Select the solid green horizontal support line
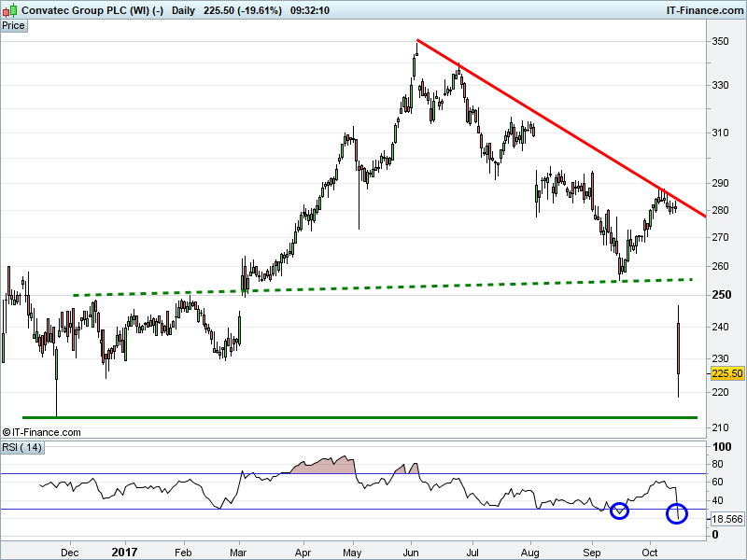The image size is (747, 560). 359,417
